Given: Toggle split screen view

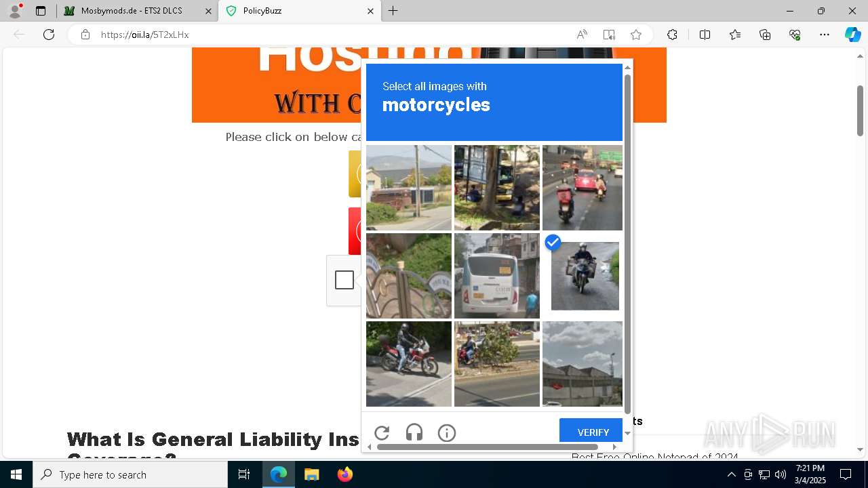Looking at the screenshot, I should click(705, 35).
